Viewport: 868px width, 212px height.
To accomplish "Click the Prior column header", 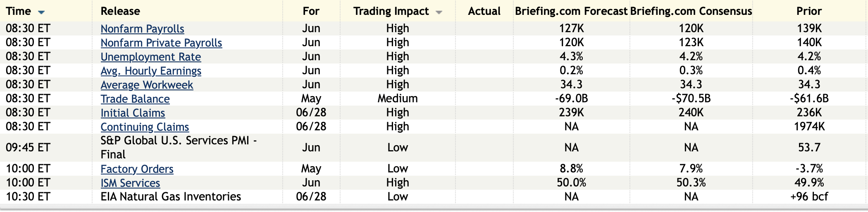I will (809, 11).
